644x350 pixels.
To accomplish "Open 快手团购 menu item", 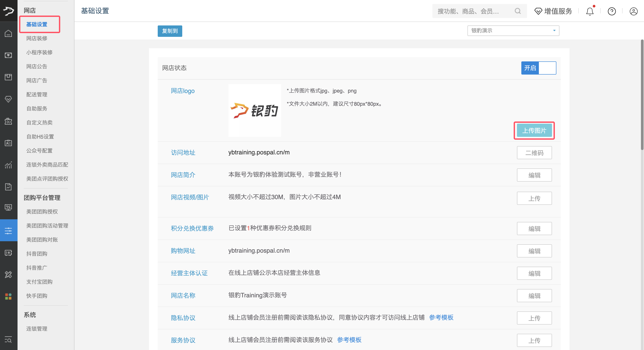I will [37, 296].
